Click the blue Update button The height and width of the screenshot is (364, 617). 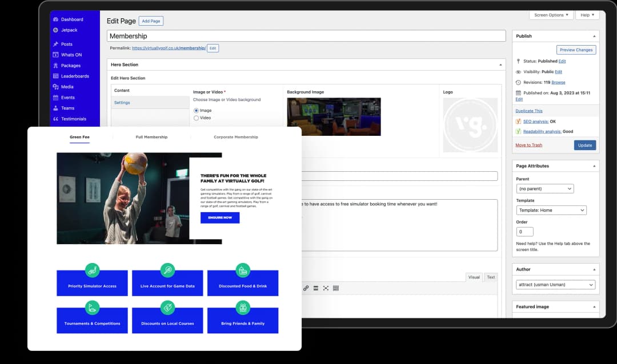[x=584, y=145]
